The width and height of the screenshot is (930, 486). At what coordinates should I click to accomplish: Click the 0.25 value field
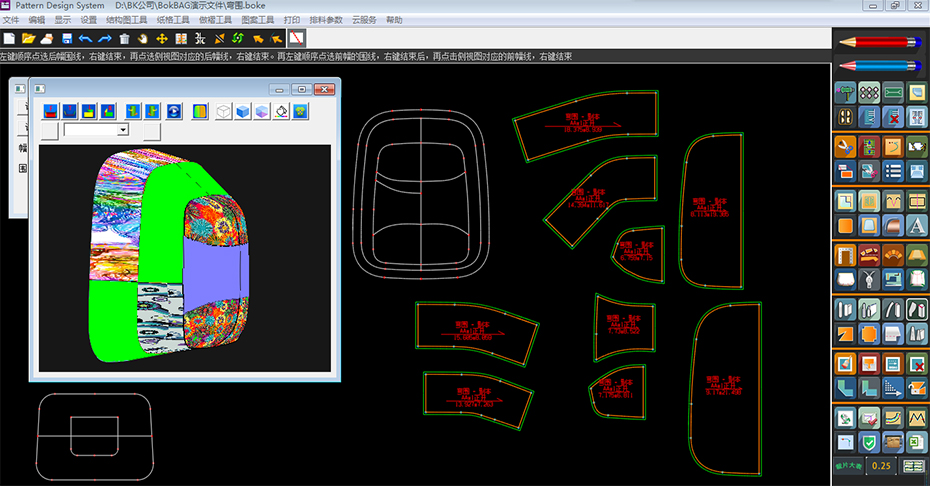881,466
